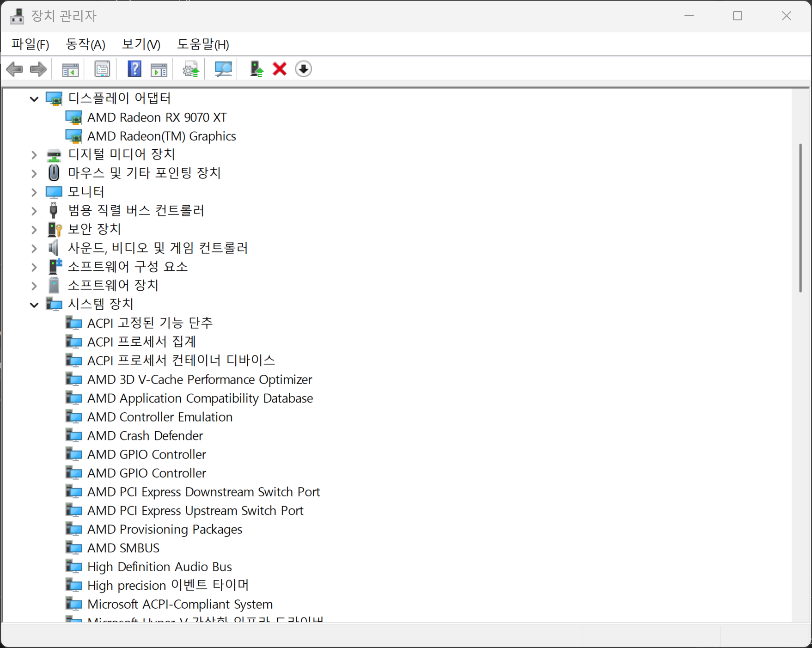Click the Scan for hardware changes icon
812x648 pixels.
tap(222, 68)
